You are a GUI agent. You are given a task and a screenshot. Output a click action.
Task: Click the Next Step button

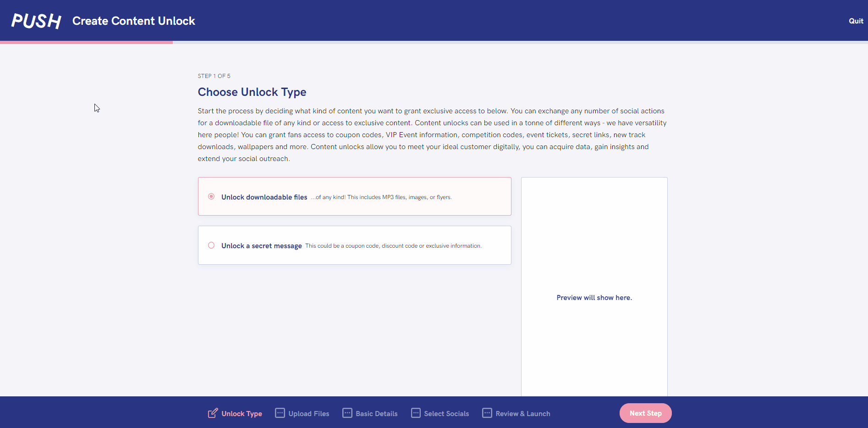click(x=645, y=413)
